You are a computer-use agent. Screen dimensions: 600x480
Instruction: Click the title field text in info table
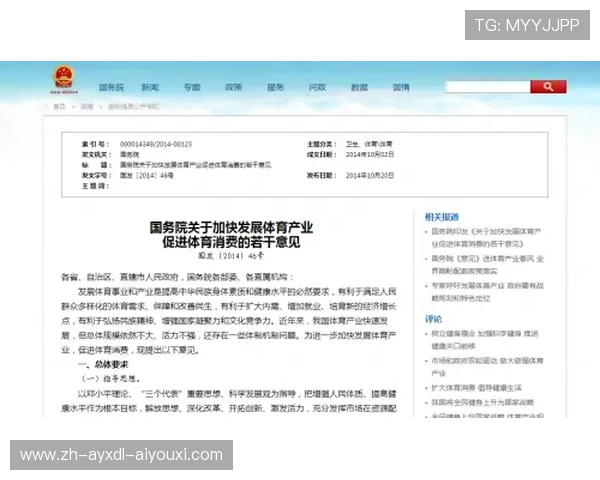click(196, 165)
